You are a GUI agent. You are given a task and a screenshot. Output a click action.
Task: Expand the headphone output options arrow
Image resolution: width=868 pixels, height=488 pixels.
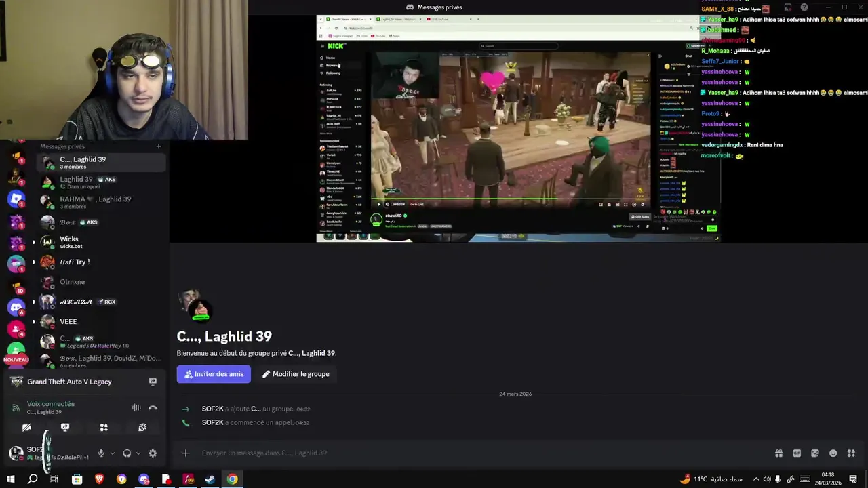pos(138,453)
